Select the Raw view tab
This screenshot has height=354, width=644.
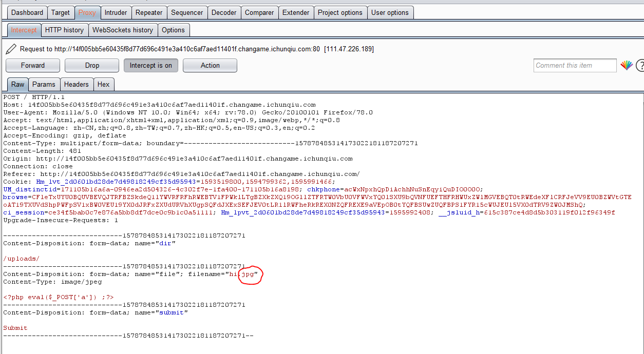pyautogui.click(x=18, y=84)
